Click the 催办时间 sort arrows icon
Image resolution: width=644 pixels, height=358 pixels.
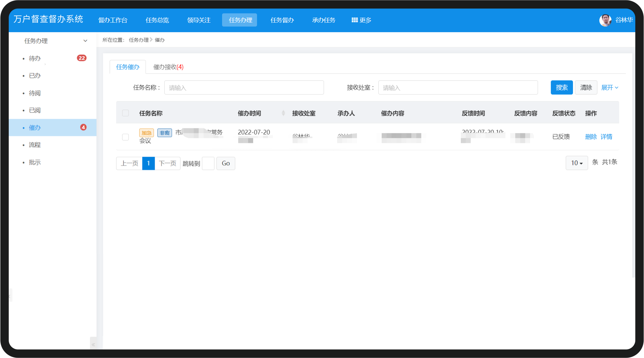pos(283,113)
